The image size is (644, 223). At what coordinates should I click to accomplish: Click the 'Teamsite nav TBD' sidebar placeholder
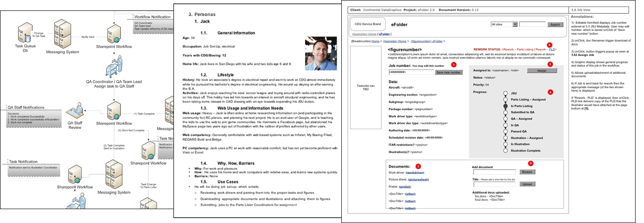click(367, 88)
